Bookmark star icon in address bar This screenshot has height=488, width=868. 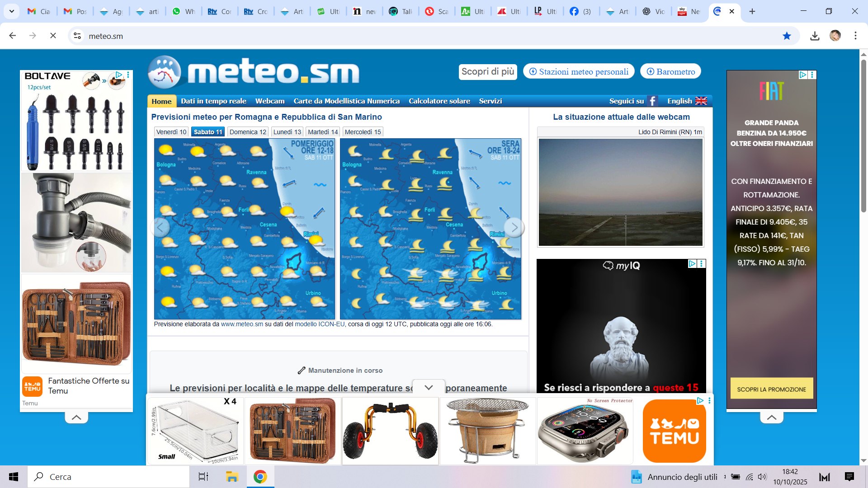click(x=787, y=36)
